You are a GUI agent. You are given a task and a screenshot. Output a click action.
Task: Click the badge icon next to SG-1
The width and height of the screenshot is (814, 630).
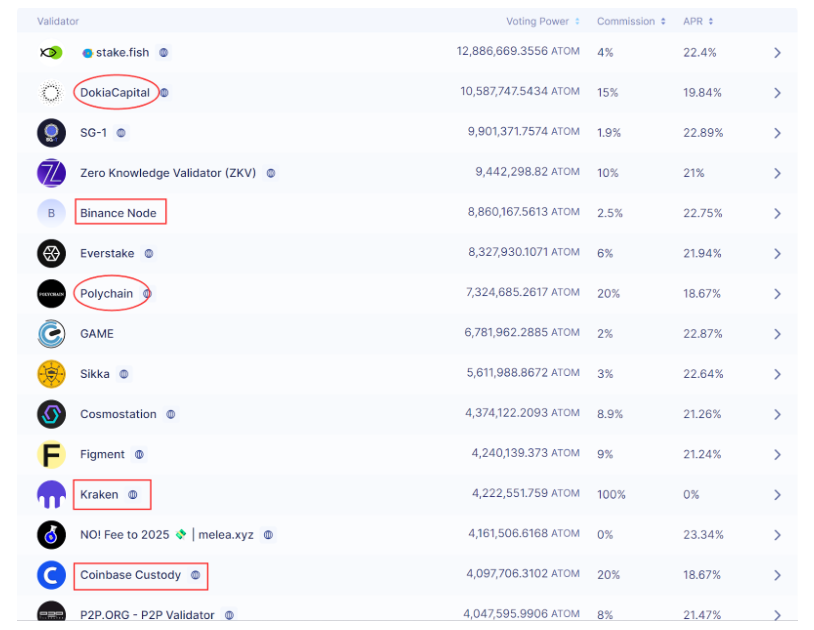(121, 133)
